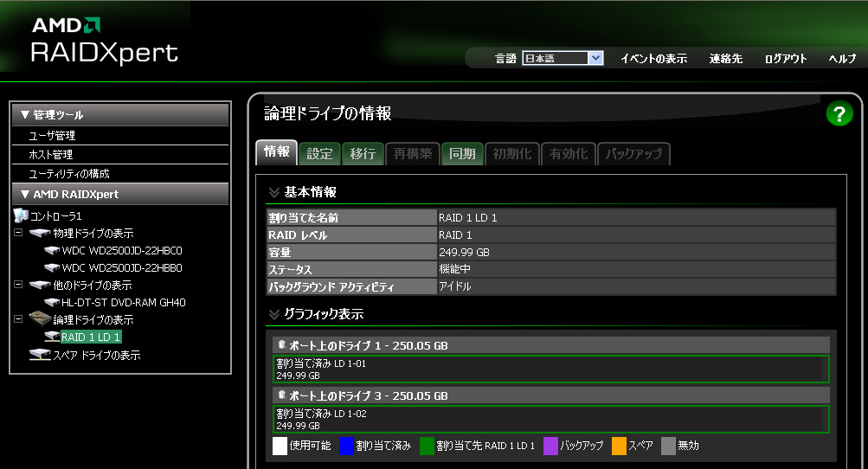Click the purple バックアップ legend swatch
This screenshot has width=868, height=469.
(550, 446)
